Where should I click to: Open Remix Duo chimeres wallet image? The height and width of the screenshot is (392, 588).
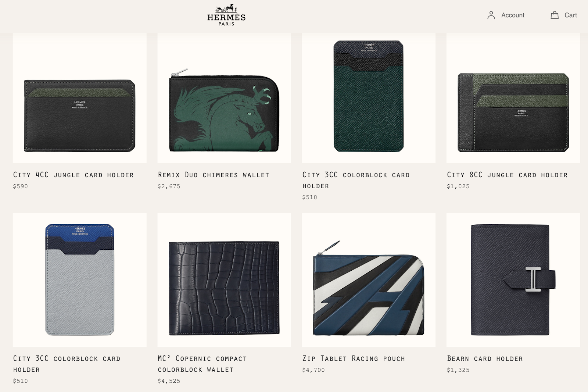[x=224, y=98]
